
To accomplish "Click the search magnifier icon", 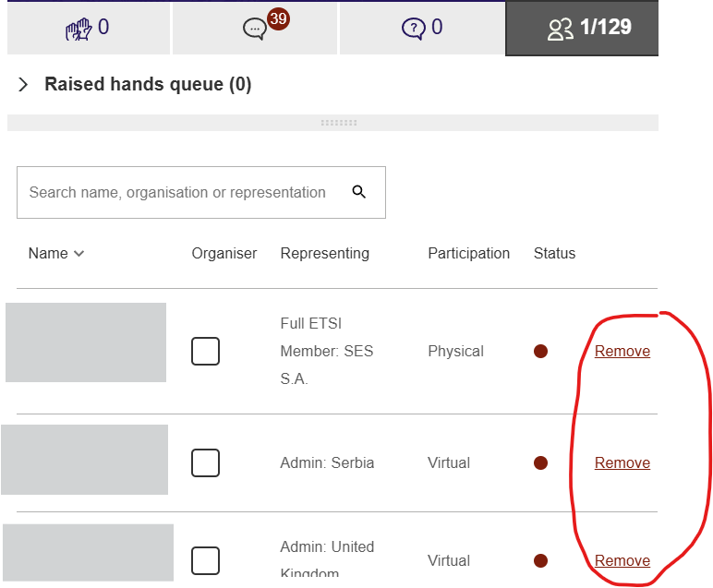I will (x=358, y=192).
